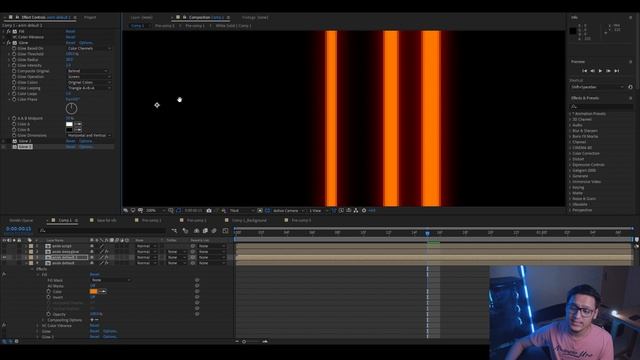The width and height of the screenshot is (640, 360).
Task: Toggle the Glow 2 effect fx switch
Action: (9, 141)
